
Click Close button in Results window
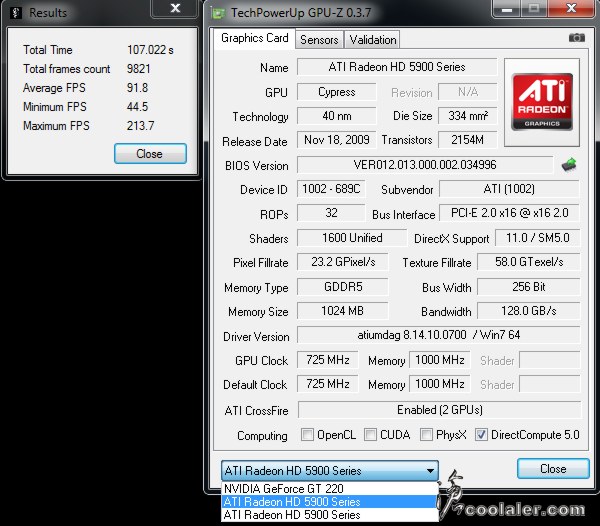[150, 154]
